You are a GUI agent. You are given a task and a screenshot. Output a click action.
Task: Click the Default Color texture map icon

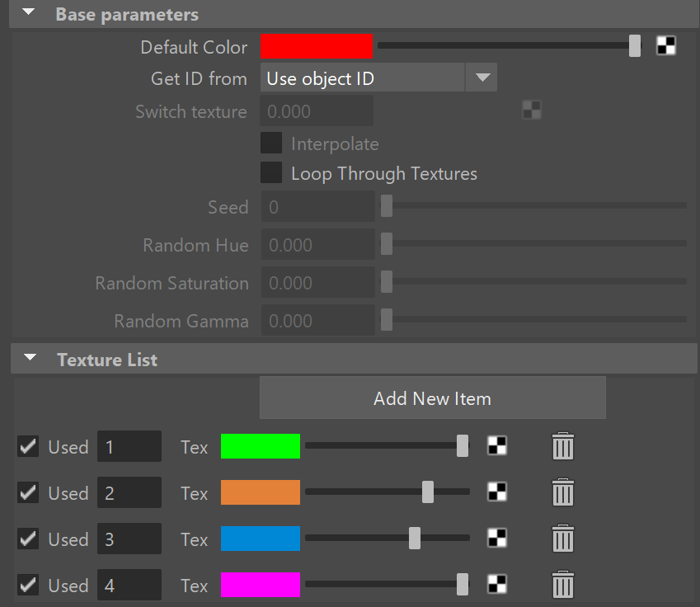(x=665, y=45)
